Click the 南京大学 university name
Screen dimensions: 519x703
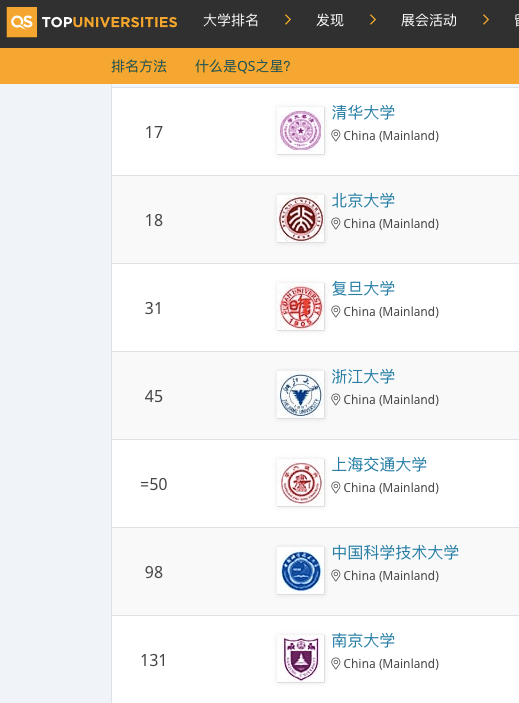pyautogui.click(x=363, y=640)
